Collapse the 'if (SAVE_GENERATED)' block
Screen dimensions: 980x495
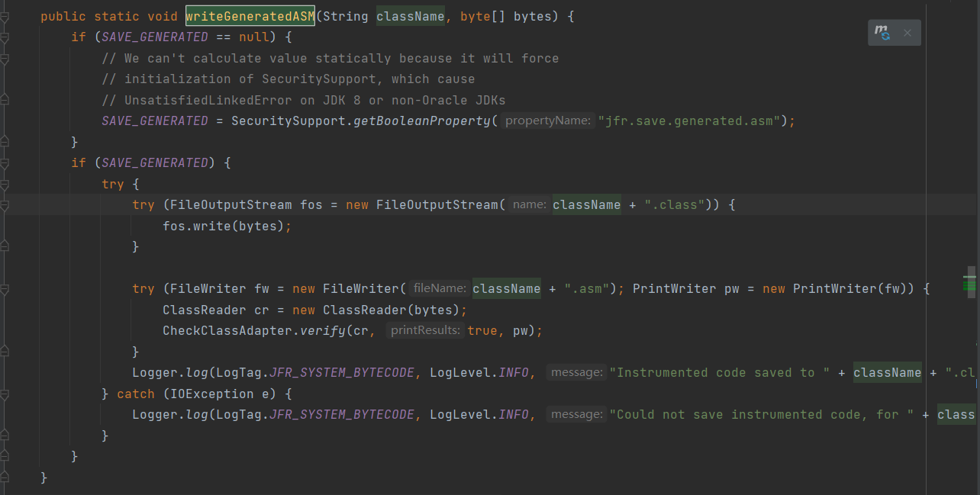click(4, 162)
